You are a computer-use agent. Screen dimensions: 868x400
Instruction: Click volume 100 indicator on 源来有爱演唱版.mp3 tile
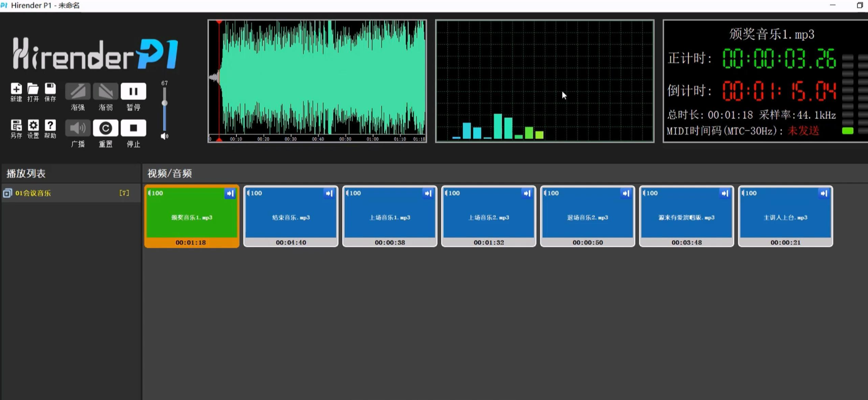650,193
